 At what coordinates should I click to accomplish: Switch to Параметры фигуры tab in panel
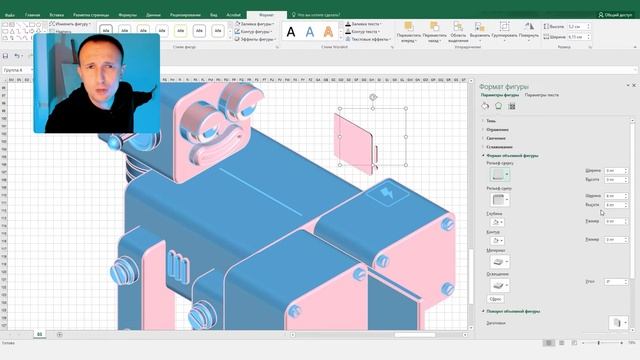[500, 95]
